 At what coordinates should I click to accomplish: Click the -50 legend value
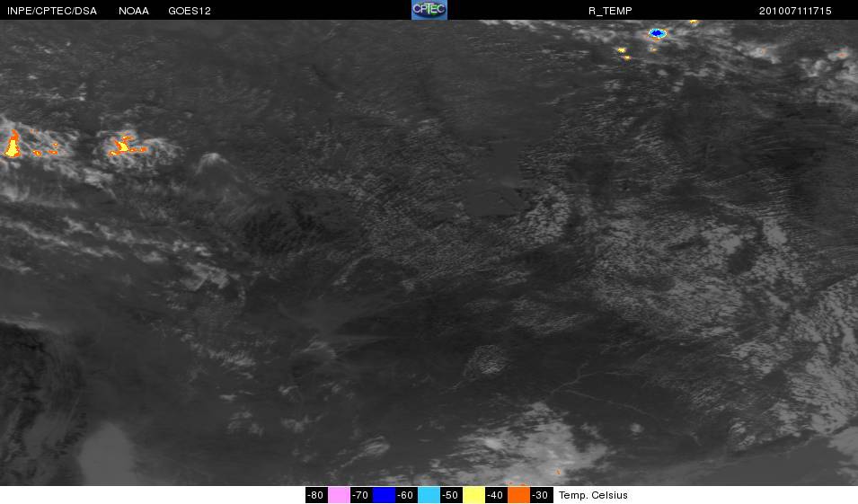[x=450, y=495]
